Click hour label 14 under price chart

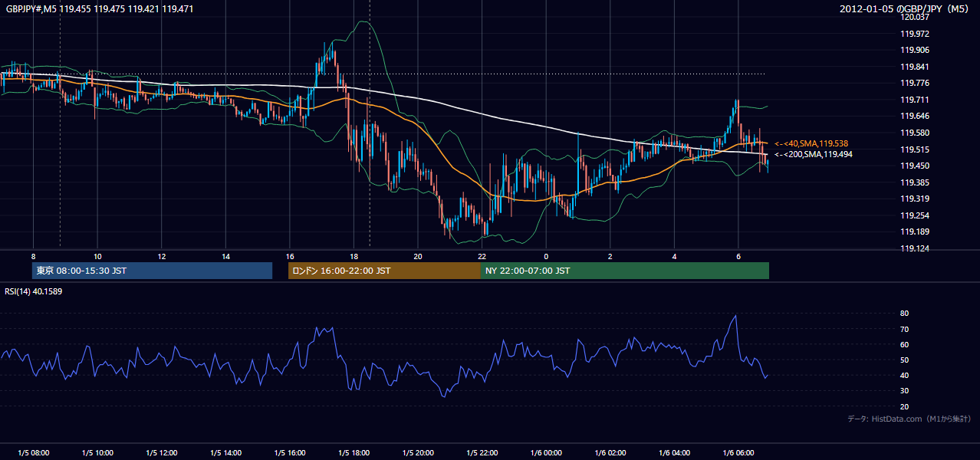(x=225, y=256)
